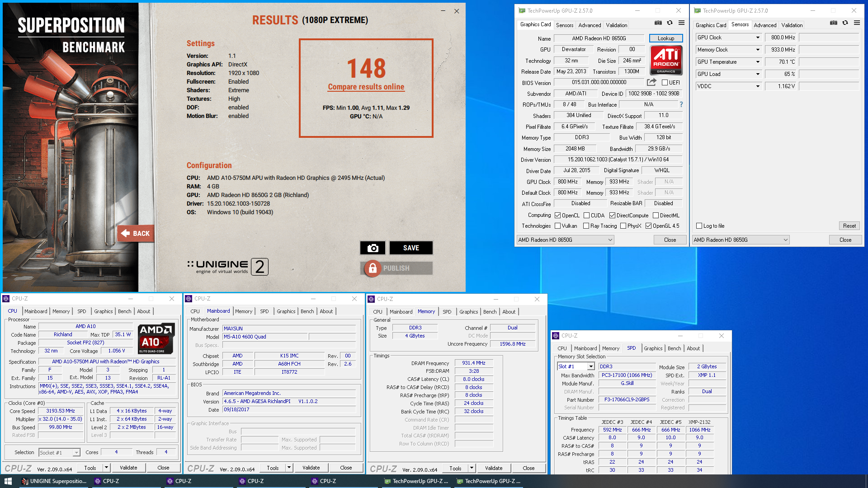Click the Tools button in the CPU-Z CPU window
This screenshot has width=868, height=488.
click(90, 468)
